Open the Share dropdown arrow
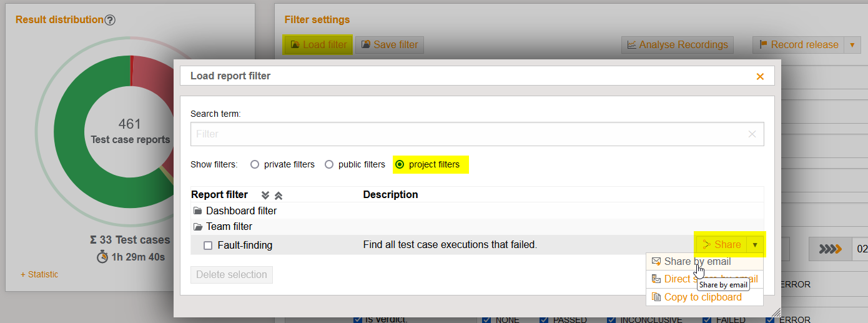Viewport: 868px width, 323px height. 755,245
